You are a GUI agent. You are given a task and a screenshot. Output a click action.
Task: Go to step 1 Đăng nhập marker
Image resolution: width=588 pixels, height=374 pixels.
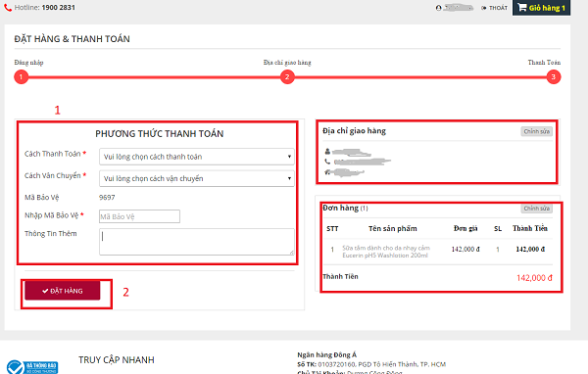coord(22,76)
